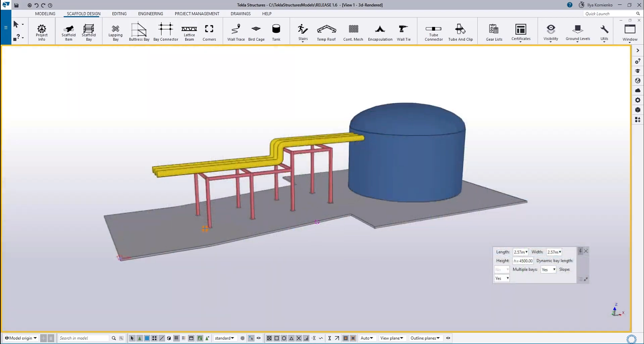Viewport: 644px width, 344px height.
Task: Click the Save icon in title bar
Action: coord(17,5)
